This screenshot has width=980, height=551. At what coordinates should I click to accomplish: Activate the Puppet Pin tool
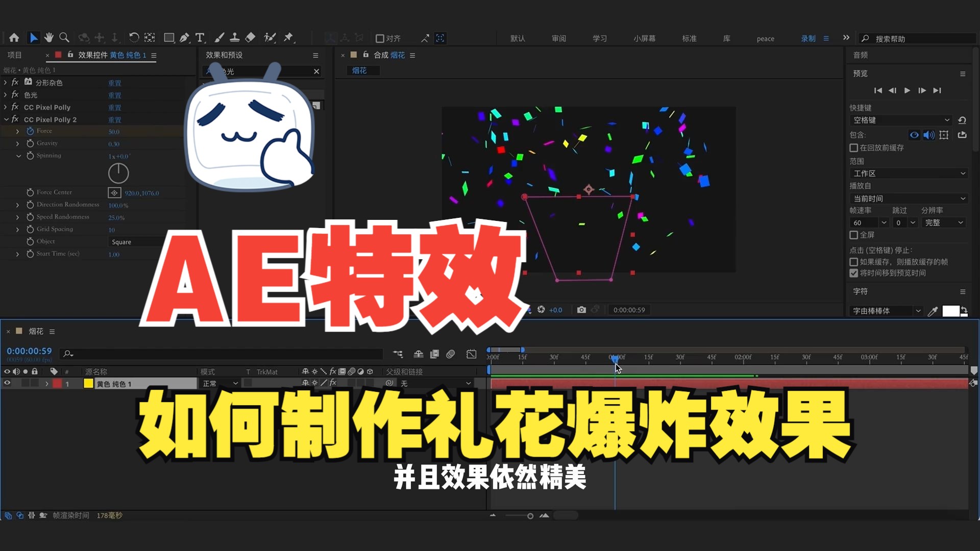289,38
